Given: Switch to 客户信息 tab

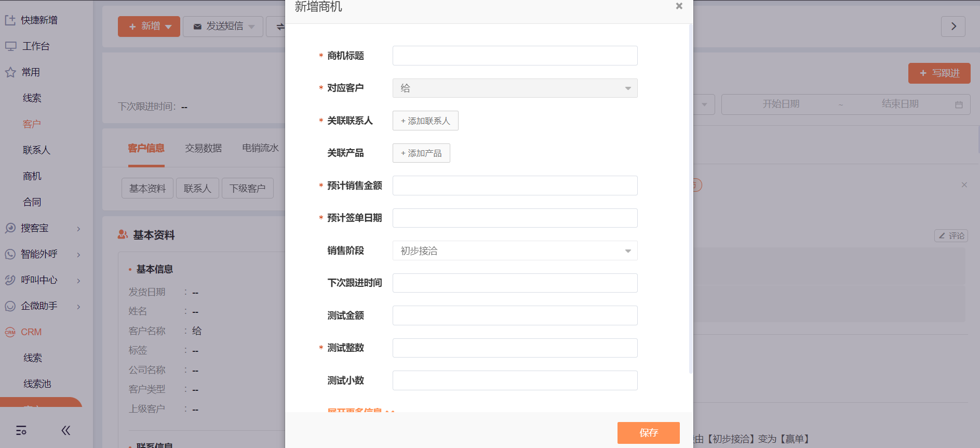Looking at the screenshot, I should [x=146, y=148].
